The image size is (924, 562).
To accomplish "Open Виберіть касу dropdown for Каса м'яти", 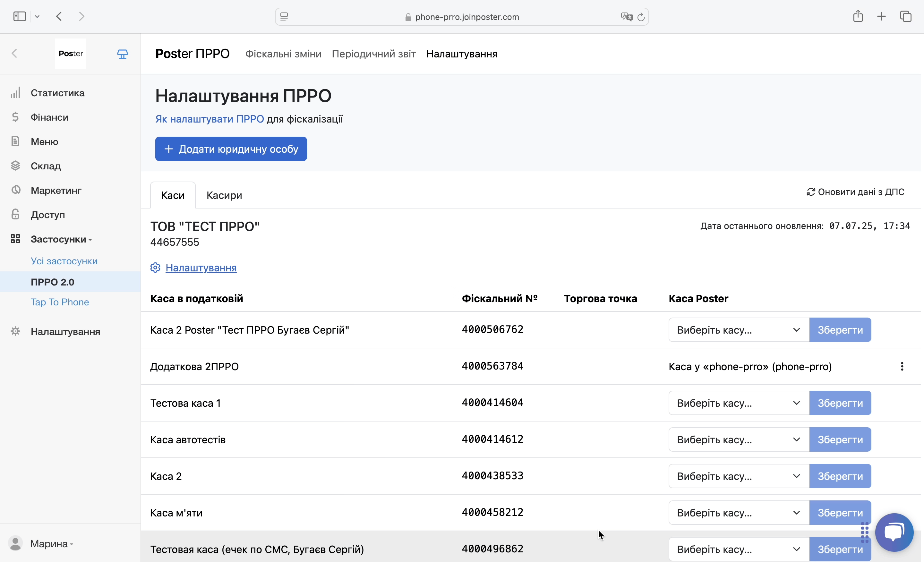I will point(739,513).
